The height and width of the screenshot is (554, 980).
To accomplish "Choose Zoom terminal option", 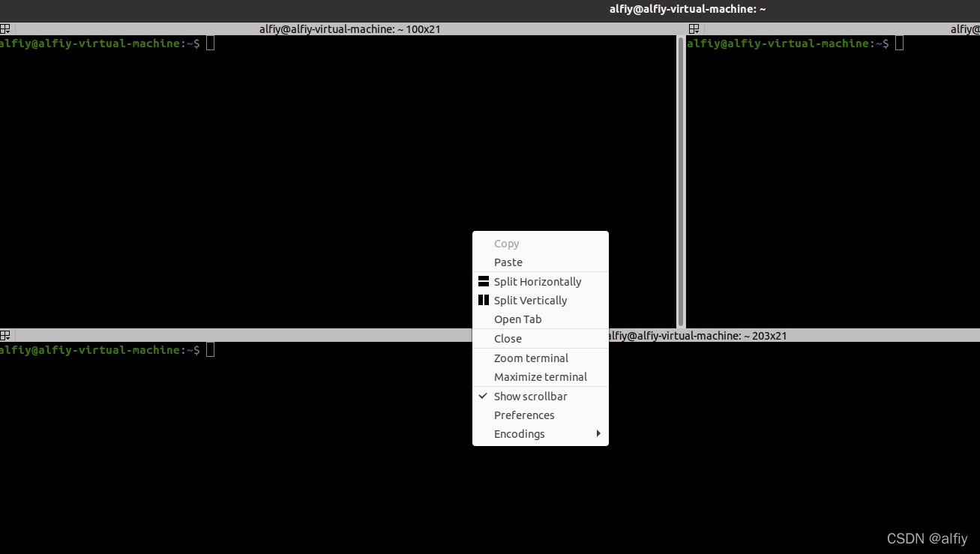I will click(x=540, y=358).
